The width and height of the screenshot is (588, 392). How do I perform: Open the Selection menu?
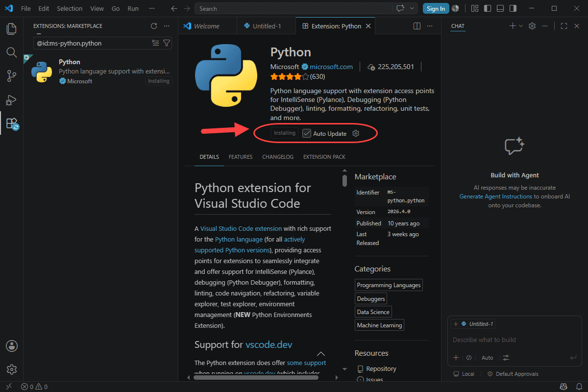pos(70,8)
